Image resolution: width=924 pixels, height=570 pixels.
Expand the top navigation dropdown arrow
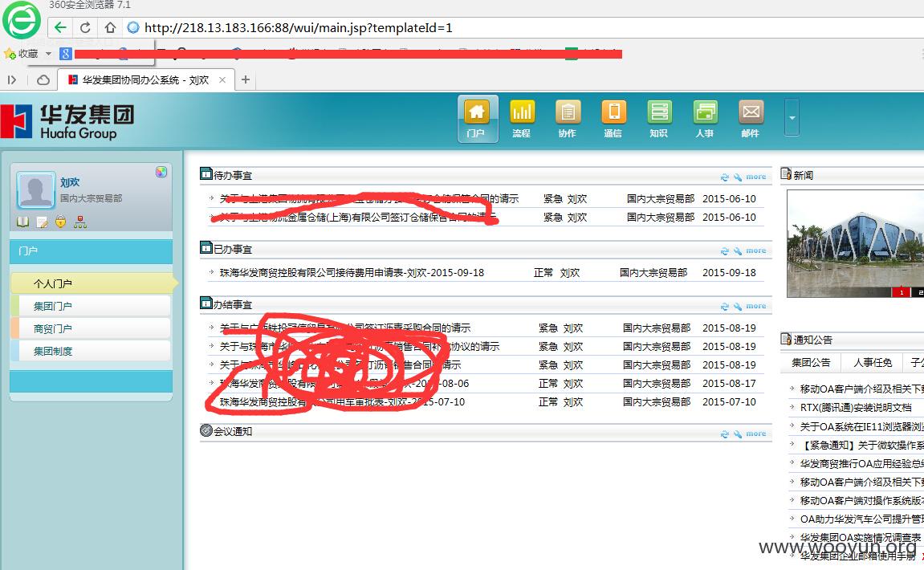[x=792, y=118]
